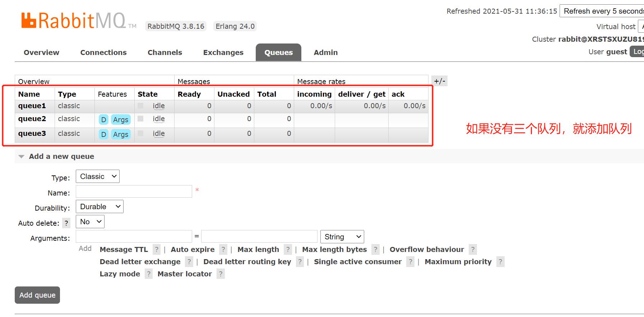Show help for Master locator
This screenshot has width=644, height=317.
[x=221, y=274]
